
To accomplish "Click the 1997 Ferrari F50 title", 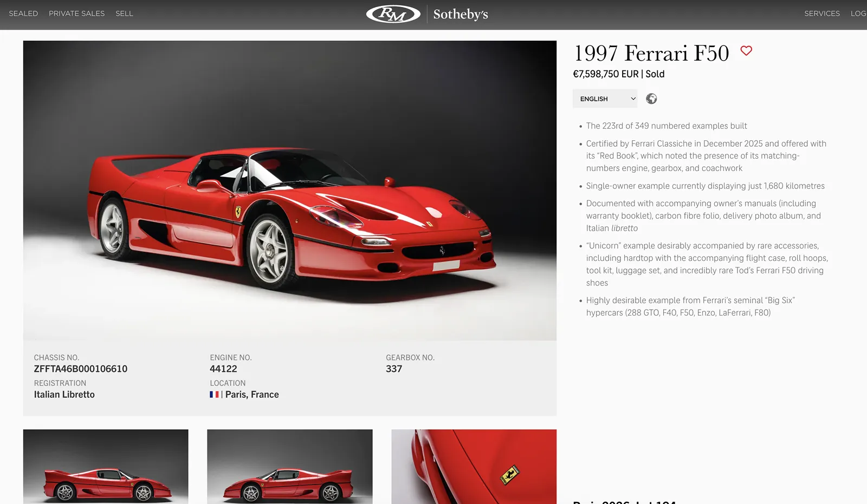I will pyautogui.click(x=651, y=53).
